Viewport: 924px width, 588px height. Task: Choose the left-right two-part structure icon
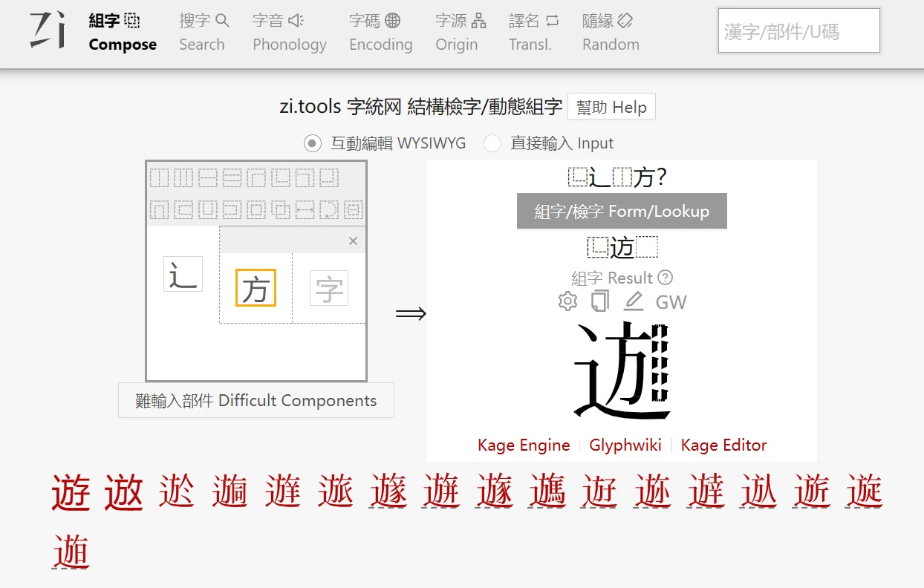click(x=160, y=177)
